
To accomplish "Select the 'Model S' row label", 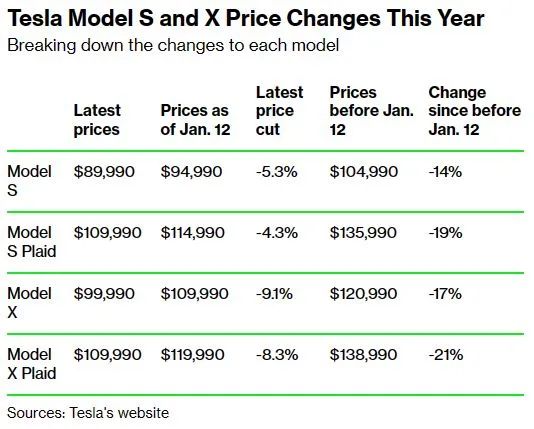I will point(29,180).
